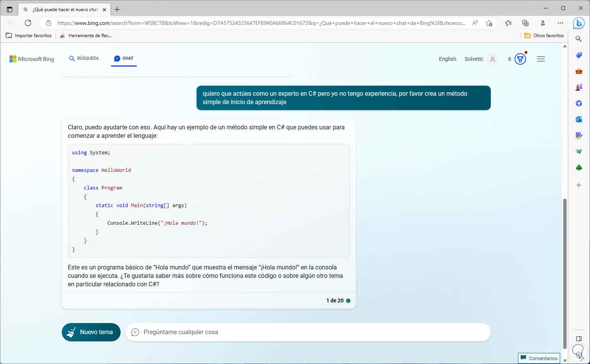The image size is (590, 364).
Task: Open the Otros favoritos folder
Action: [544, 36]
